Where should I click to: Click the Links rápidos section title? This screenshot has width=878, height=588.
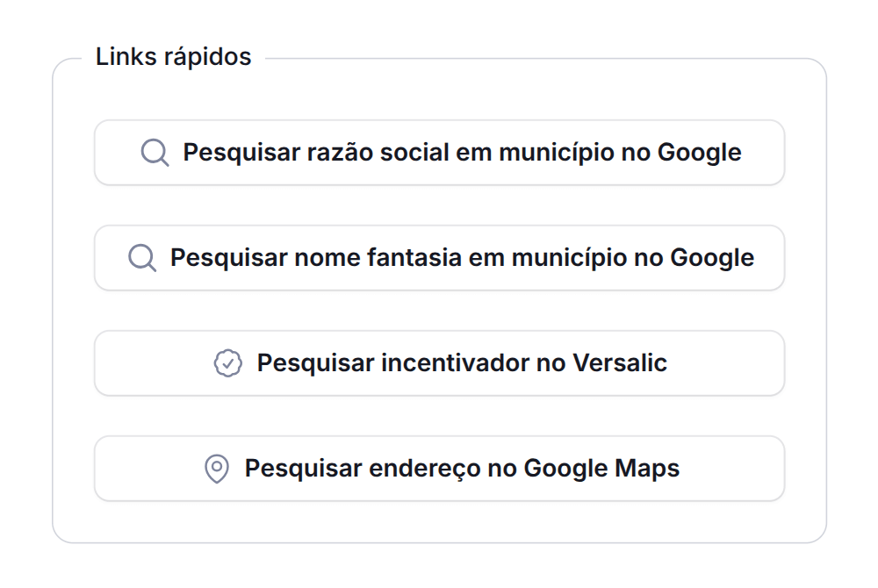(172, 56)
